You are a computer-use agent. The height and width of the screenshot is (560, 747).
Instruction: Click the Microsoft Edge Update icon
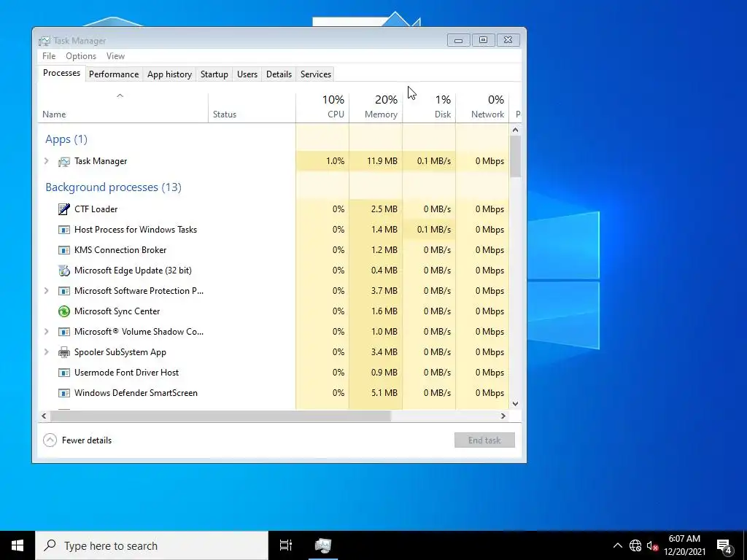coord(64,271)
